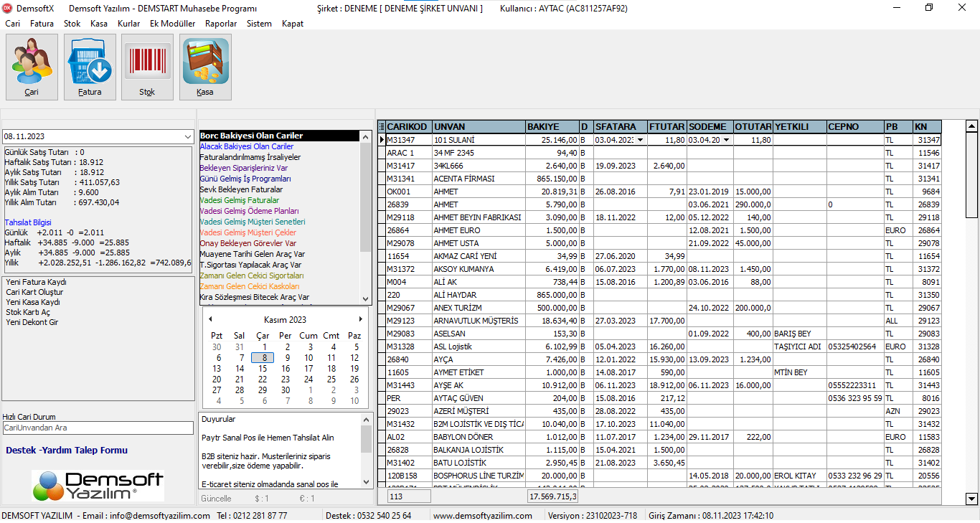The height and width of the screenshot is (523, 980).
Task: Click Kasım 2023 calendar title
Action: click(x=285, y=320)
